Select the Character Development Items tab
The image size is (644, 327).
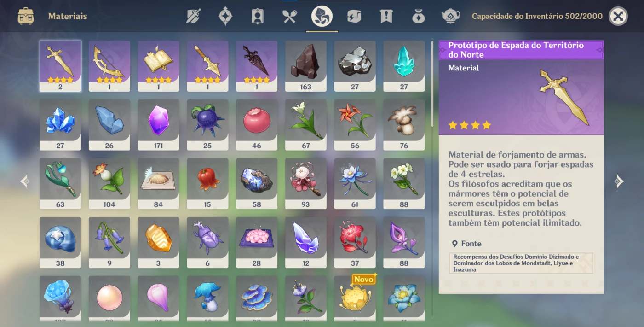coord(257,17)
